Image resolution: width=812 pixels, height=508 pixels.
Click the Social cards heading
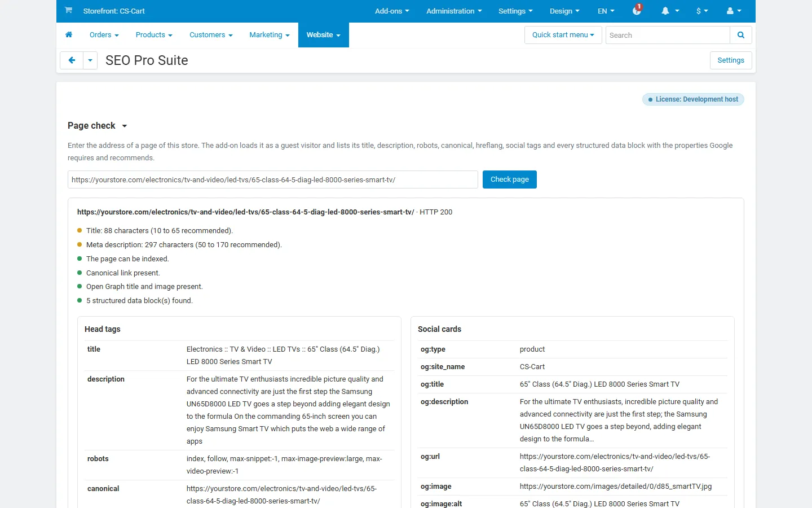439,329
